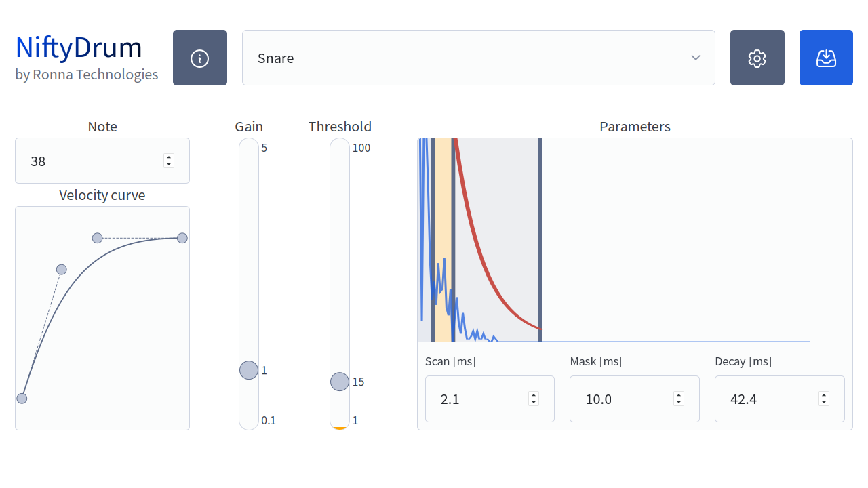Image resolution: width=868 pixels, height=488 pixels.
Task: Select the lower velocity curve control handle
Action: coord(61,270)
